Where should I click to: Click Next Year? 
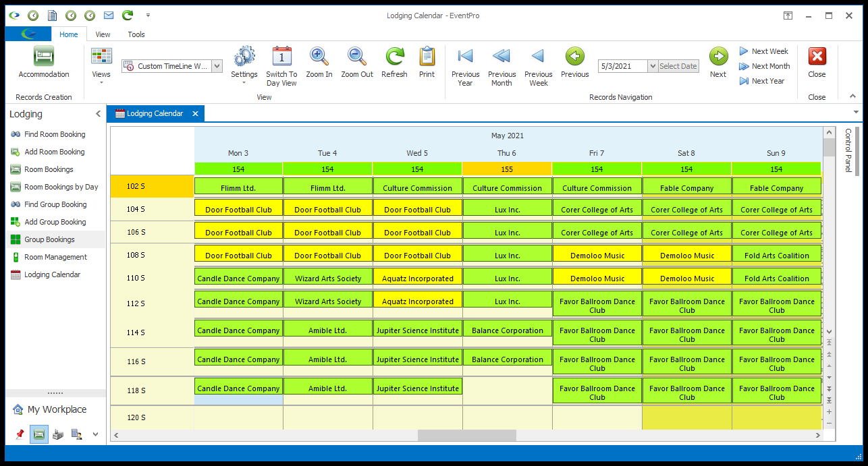coord(762,81)
